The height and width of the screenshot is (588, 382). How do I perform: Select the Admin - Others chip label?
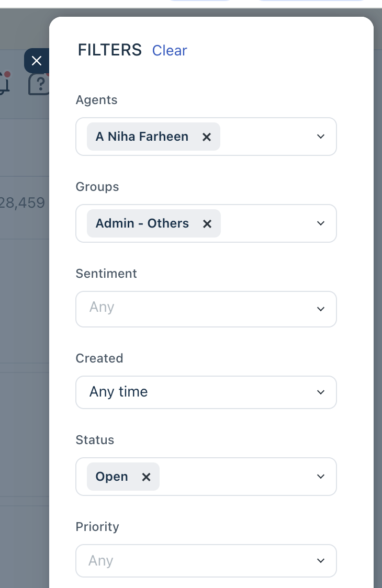142,223
